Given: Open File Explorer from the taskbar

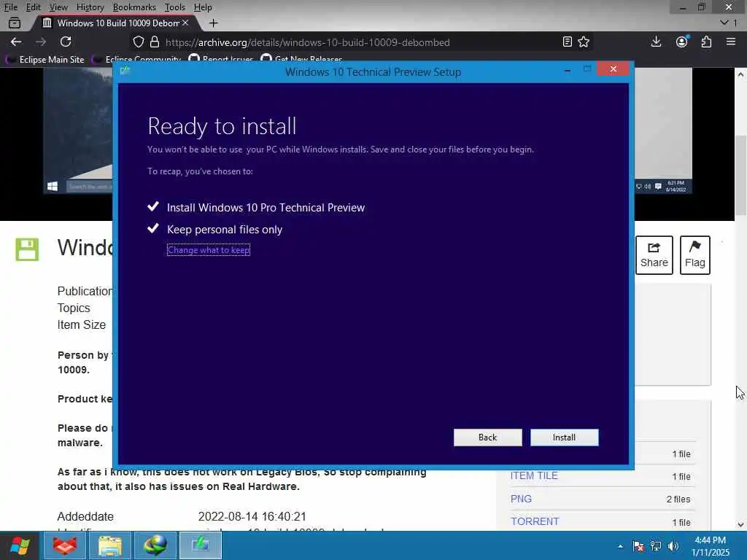Looking at the screenshot, I should pos(110,545).
